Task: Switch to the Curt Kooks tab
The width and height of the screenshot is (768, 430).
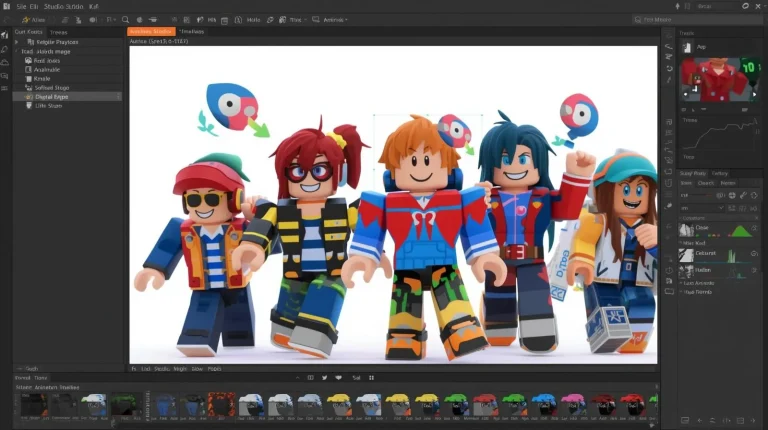Action: pos(28,32)
